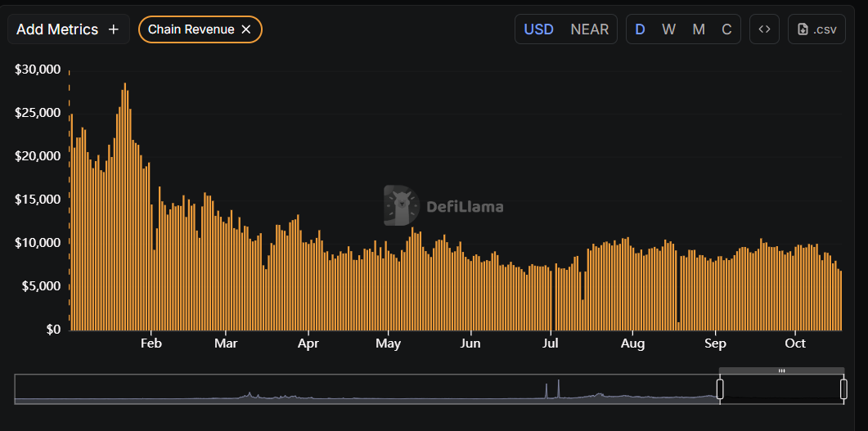The image size is (868, 431).
Task: Click the right handle of the range slider
Action: click(x=843, y=389)
